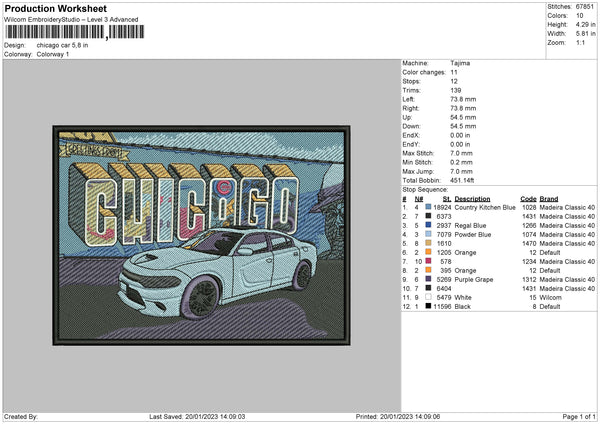The height and width of the screenshot is (424, 600).
Task: Click the 'Last Saved: 20/01/2023 14:09:03' footer text
Action: click(x=197, y=416)
